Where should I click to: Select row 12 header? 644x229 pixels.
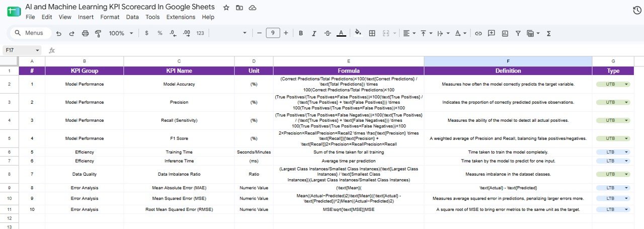tap(9, 218)
